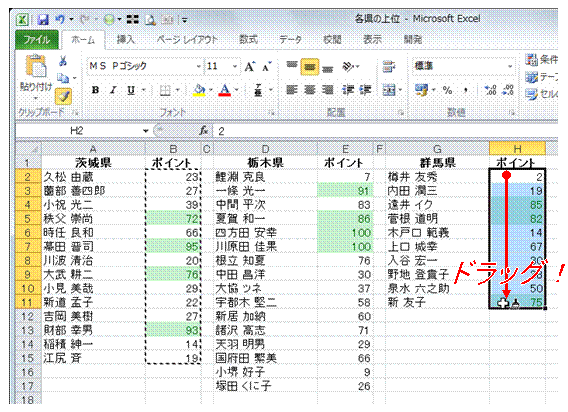
Task: Click the Percent Style icon
Action: click(448, 90)
